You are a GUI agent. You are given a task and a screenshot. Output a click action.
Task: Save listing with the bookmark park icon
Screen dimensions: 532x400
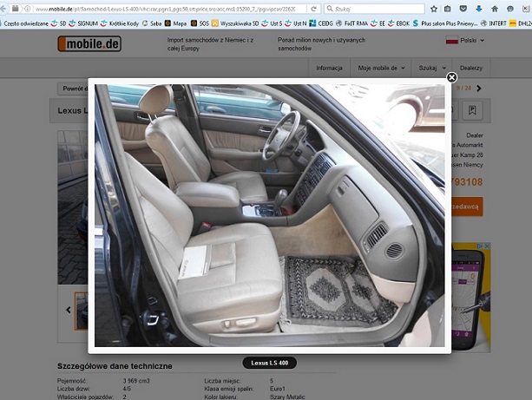point(472,110)
